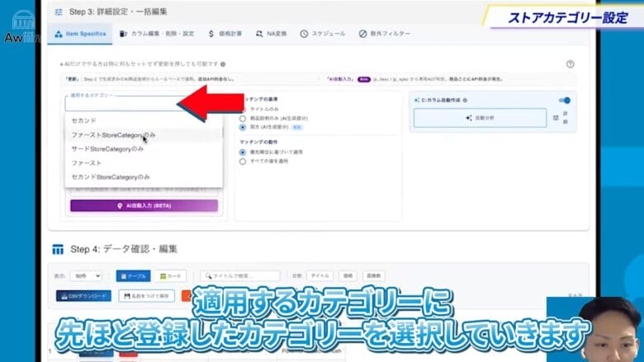This screenshot has height=362, width=644.
Task: Click the CSVダウンロード button
Action: (83, 296)
